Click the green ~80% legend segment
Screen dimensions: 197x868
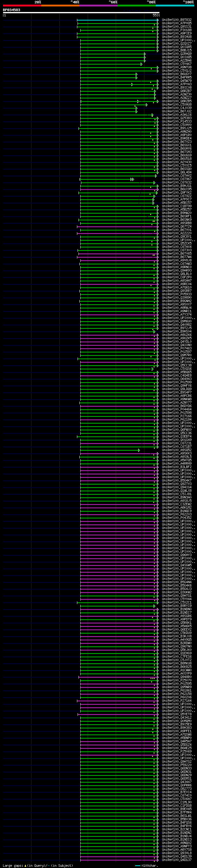pos(136,6)
